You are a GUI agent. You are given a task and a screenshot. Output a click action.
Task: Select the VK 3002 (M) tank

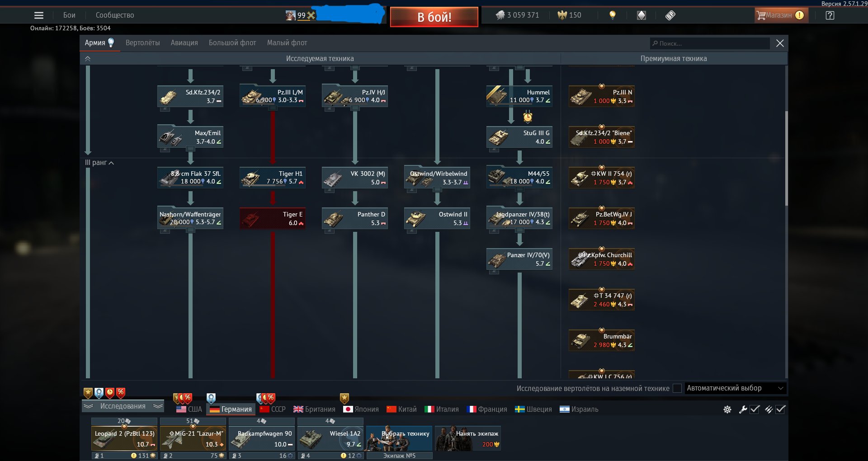click(x=355, y=178)
